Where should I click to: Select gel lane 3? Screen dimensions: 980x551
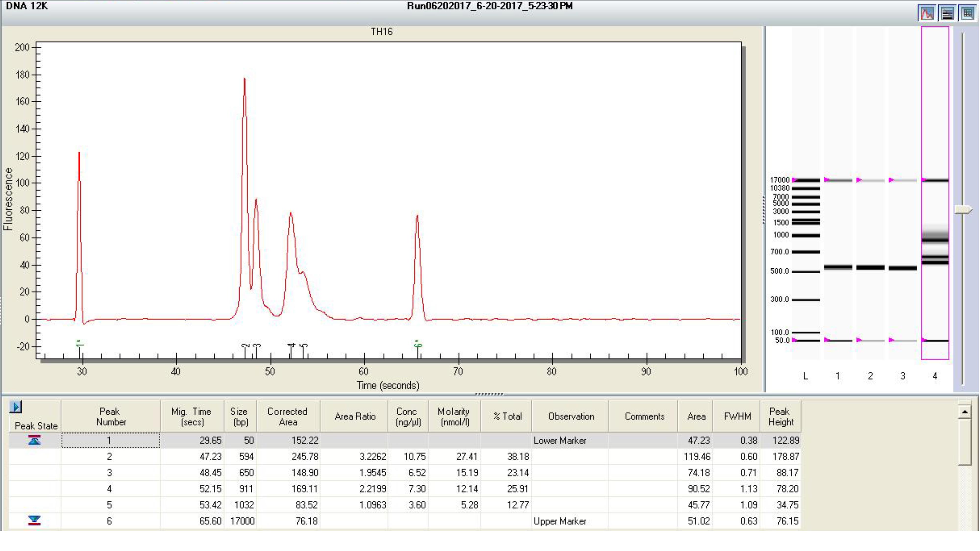[x=902, y=193]
